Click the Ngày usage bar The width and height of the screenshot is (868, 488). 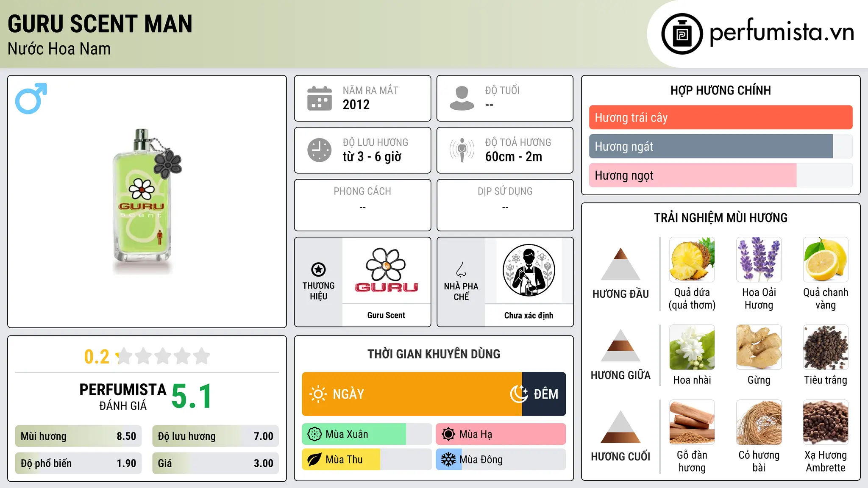412,394
